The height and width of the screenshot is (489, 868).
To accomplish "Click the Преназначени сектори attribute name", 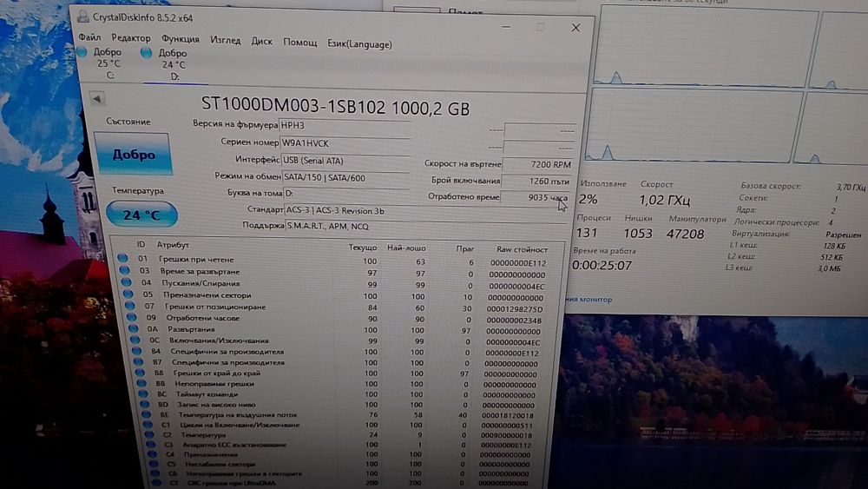I will click(x=207, y=295).
